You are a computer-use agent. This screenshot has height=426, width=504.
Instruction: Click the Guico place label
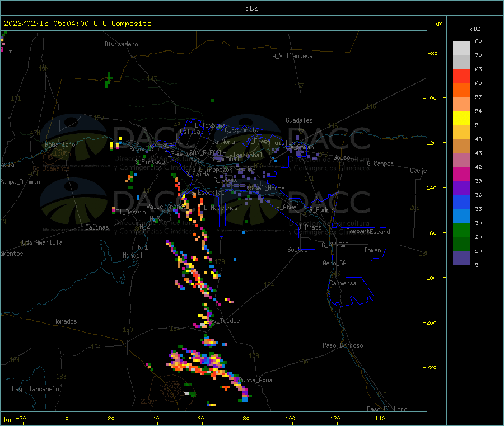(x=342, y=157)
